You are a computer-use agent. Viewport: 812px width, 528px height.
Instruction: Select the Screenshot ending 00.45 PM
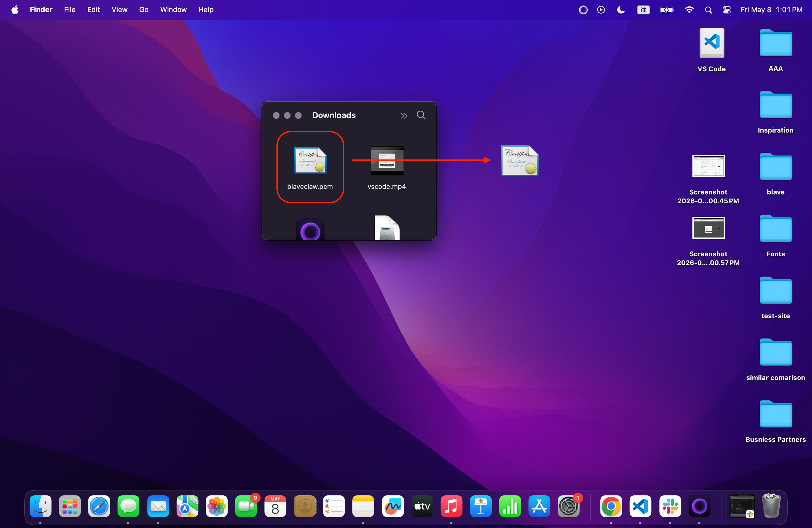[x=708, y=166]
